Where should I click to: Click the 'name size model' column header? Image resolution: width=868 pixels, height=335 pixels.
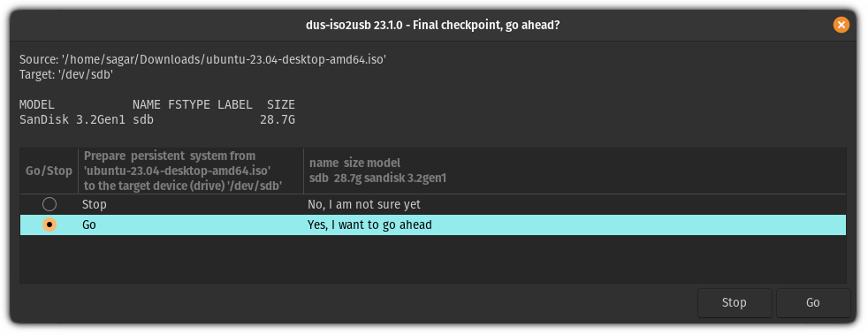[x=575, y=171]
